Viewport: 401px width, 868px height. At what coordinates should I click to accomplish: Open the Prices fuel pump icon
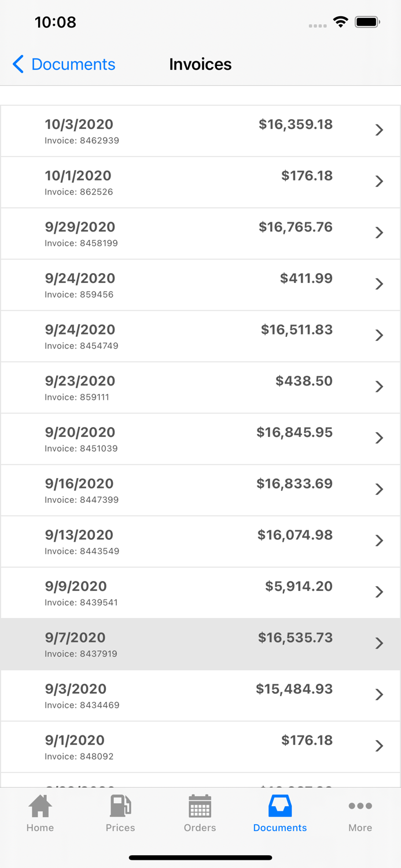pyautogui.click(x=120, y=806)
